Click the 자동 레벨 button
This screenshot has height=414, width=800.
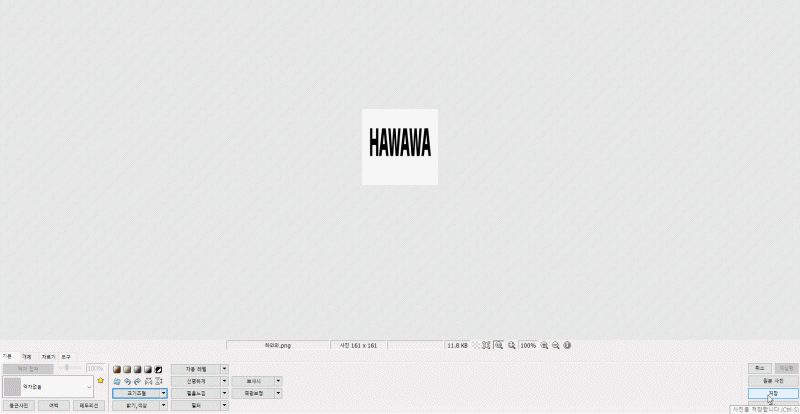pos(196,369)
